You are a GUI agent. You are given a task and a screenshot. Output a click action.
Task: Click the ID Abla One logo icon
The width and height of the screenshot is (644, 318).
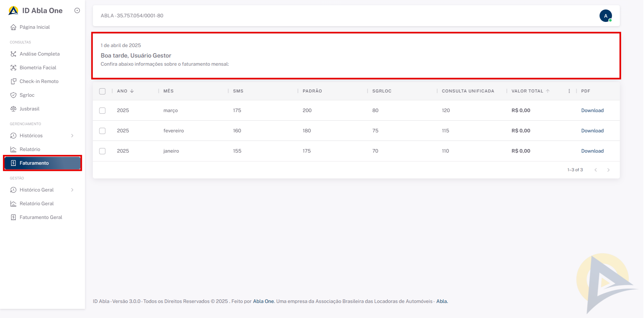pyautogui.click(x=13, y=11)
